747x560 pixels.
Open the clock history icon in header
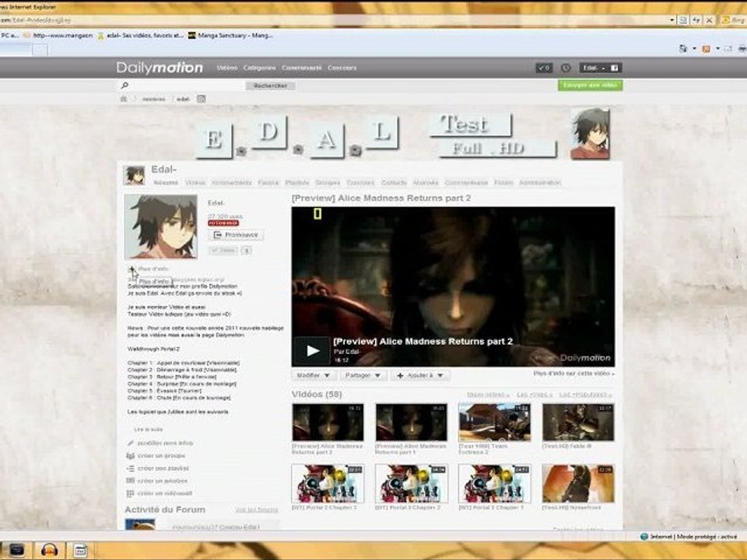[x=566, y=68]
